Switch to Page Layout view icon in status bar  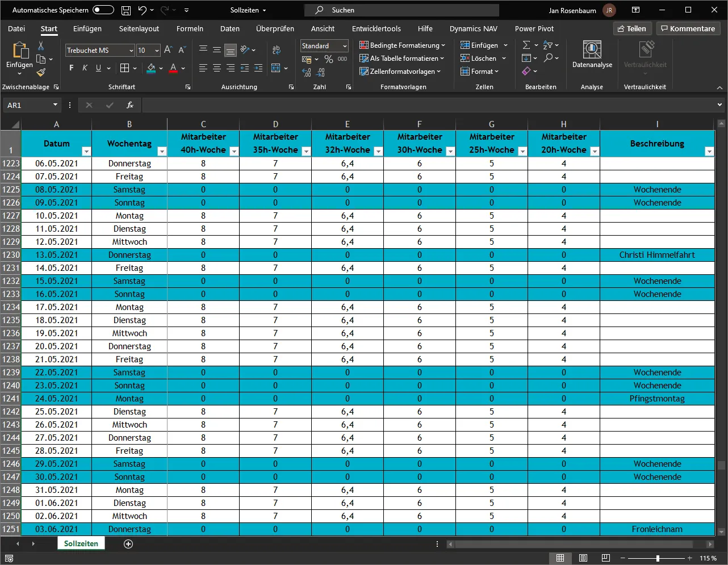coord(583,558)
